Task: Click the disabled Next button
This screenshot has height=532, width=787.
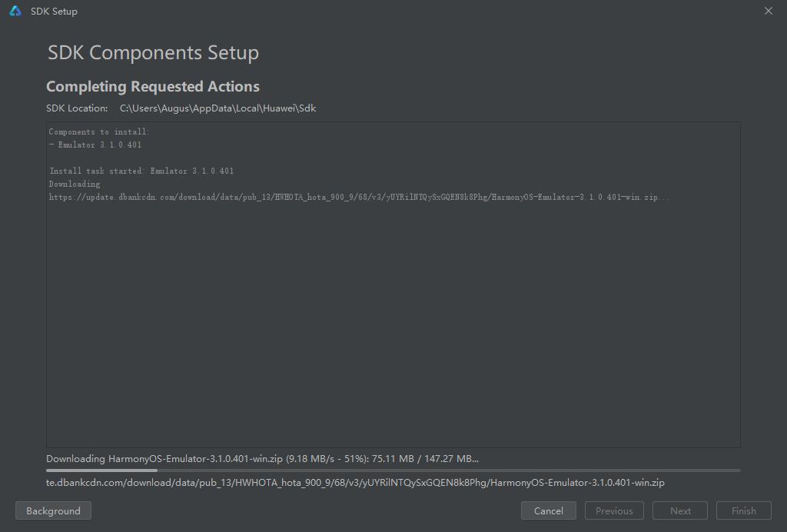Action: [x=680, y=510]
